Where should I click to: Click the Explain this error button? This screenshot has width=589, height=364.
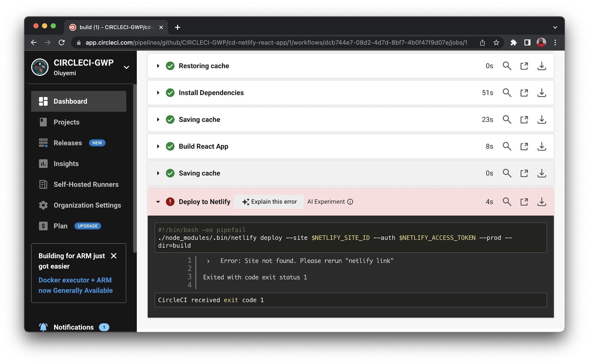268,202
